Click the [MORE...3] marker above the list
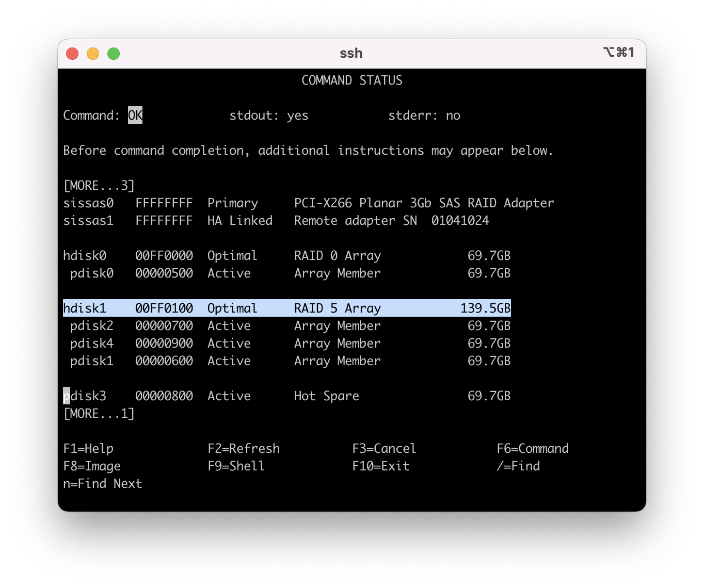Viewport: 704px width, 588px height. coord(99,185)
